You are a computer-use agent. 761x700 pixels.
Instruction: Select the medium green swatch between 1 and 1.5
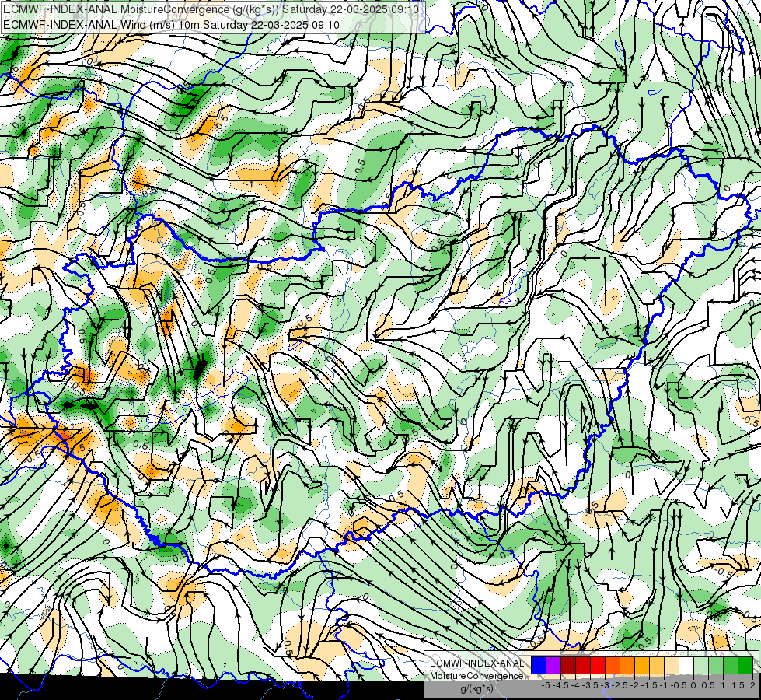(731, 665)
